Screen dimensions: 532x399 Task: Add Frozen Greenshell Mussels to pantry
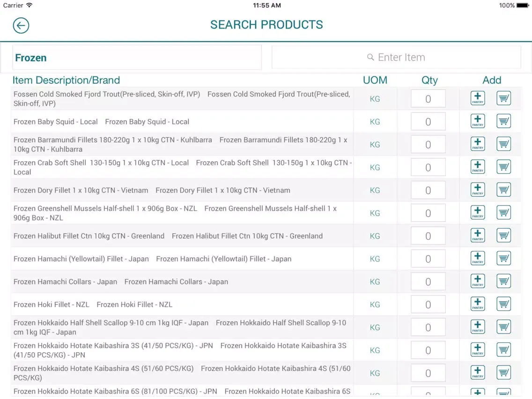[x=478, y=213]
